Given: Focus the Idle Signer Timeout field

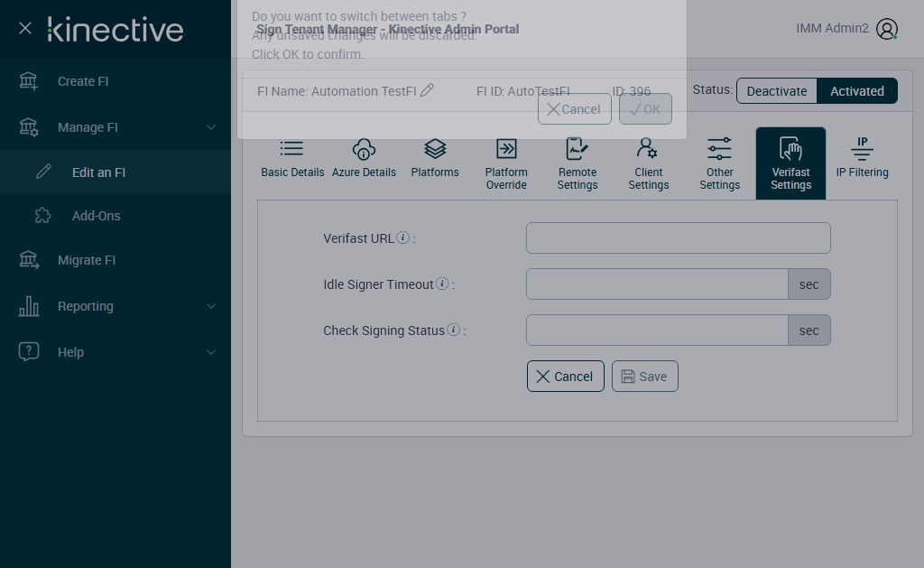Looking at the screenshot, I should click(x=657, y=284).
